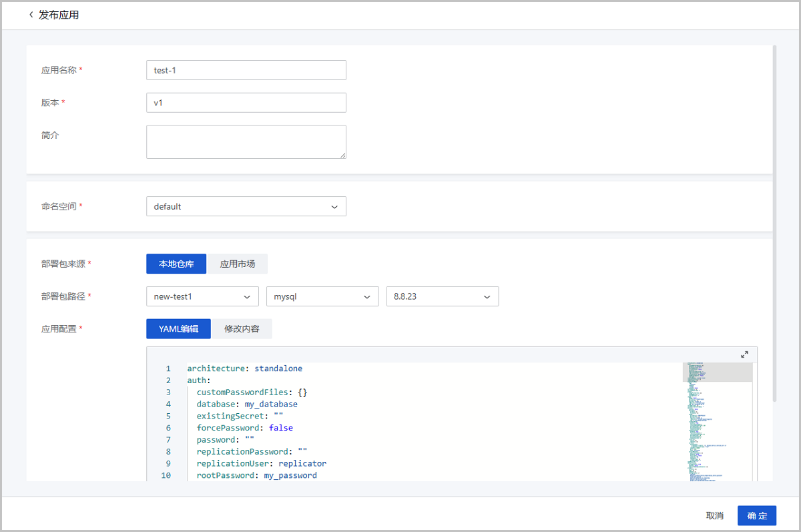801x532 pixels.
Task: Click the architecture line in YAML editor
Action: point(244,368)
